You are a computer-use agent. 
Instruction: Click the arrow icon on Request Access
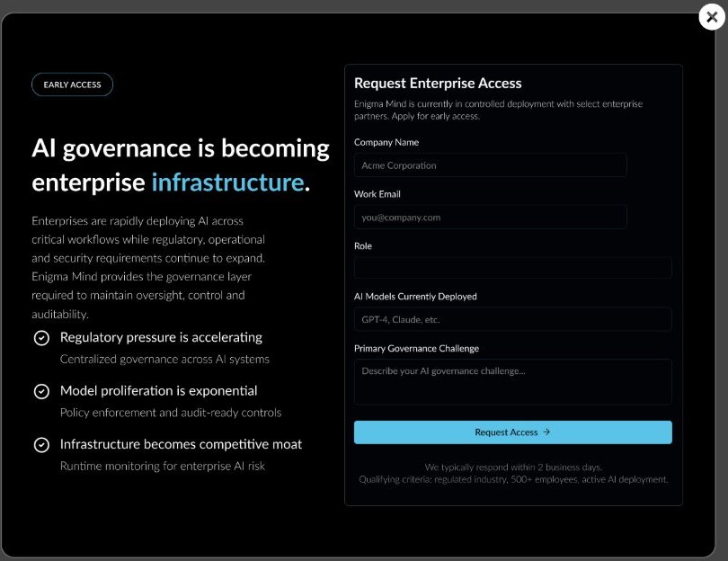tap(546, 432)
